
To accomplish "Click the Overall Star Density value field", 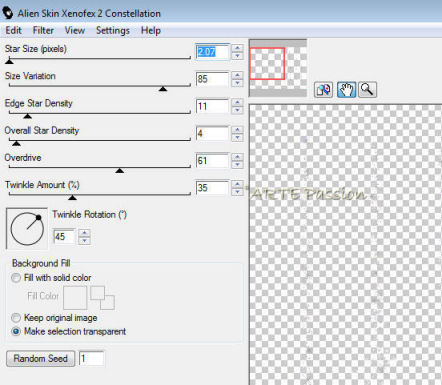I will 212,134.
